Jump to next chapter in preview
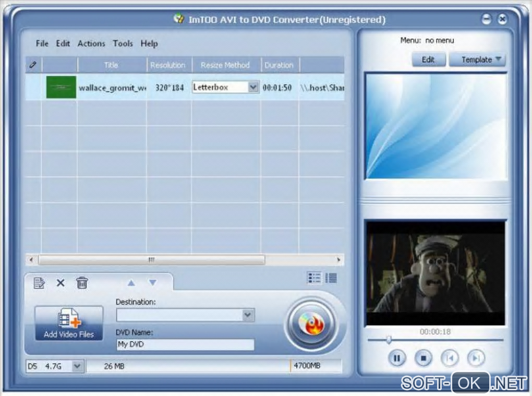532x396 pixels. pos(476,358)
